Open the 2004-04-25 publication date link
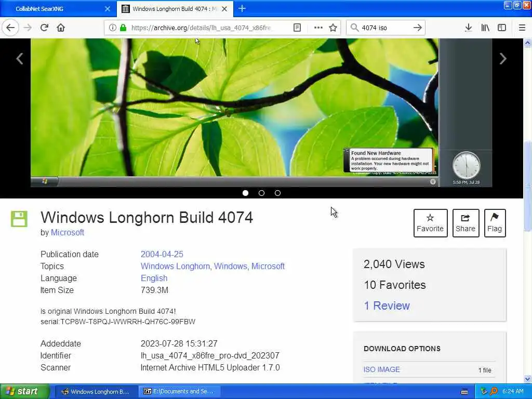Image resolution: width=532 pixels, height=399 pixels. pos(162,254)
